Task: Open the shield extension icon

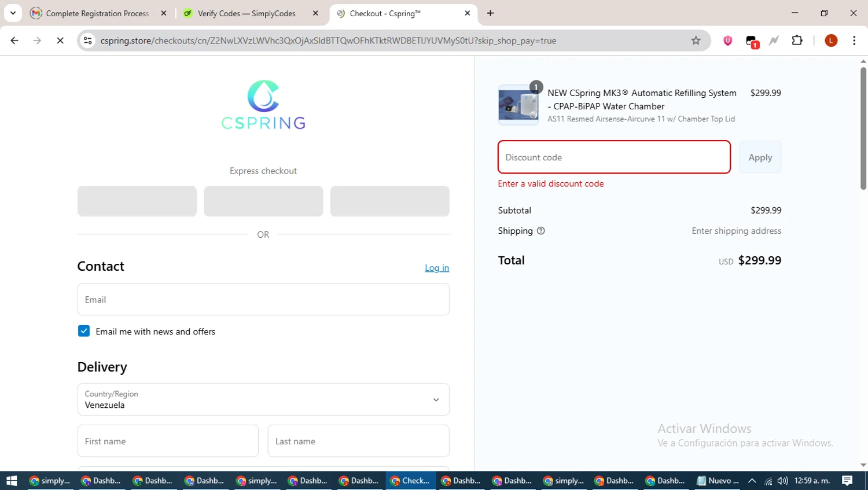Action: (728, 40)
